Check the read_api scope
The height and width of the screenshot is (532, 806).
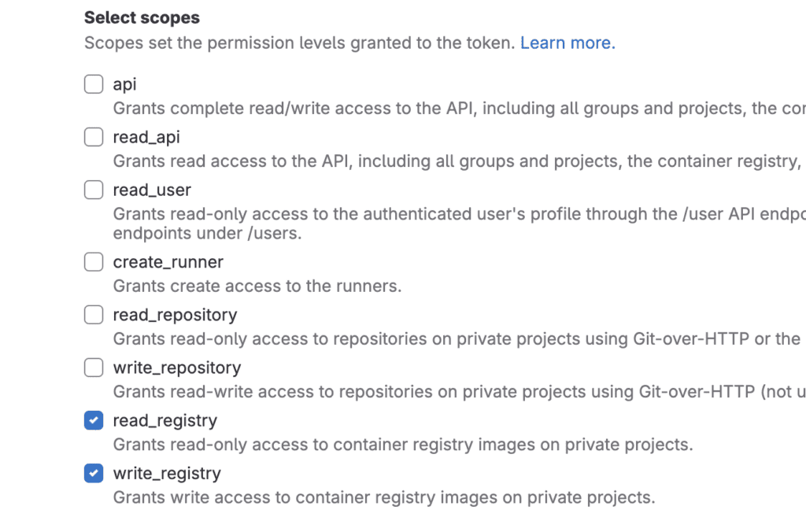pyautogui.click(x=93, y=137)
